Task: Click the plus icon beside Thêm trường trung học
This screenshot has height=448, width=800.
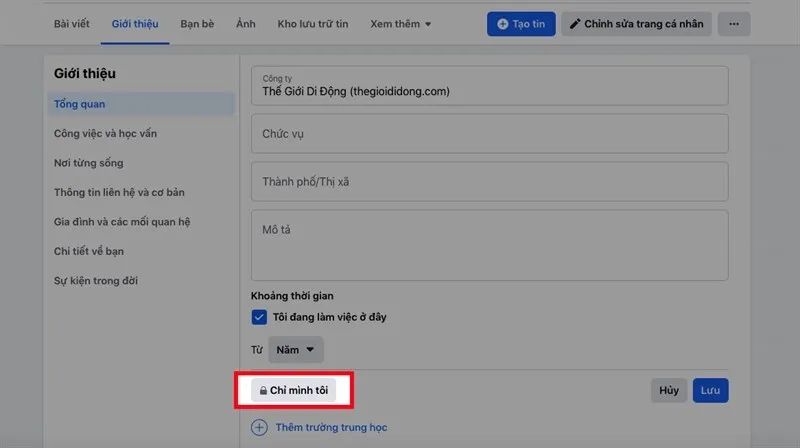Action: (259, 427)
